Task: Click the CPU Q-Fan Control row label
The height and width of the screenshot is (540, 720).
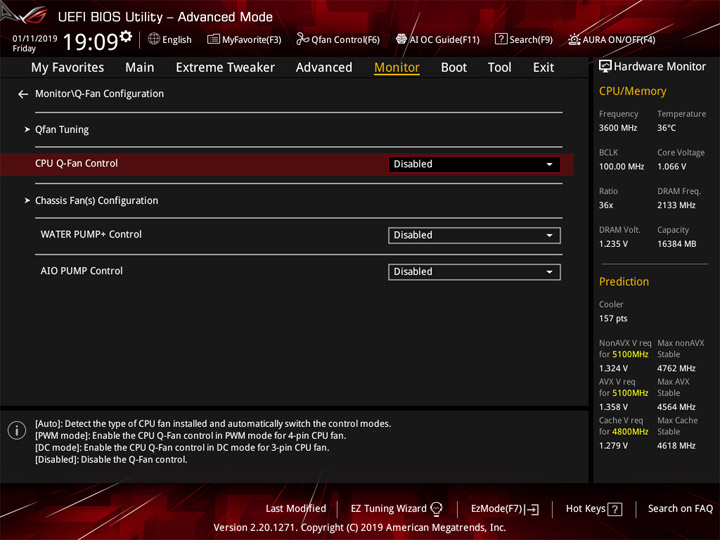Action: pos(76,163)
